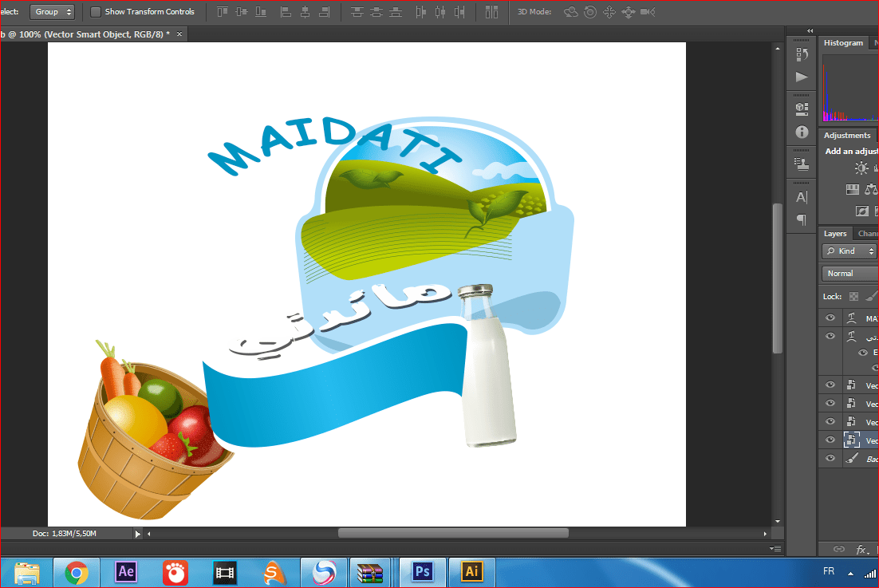879x588 pixels.
Task: Click the Brightness/Contrast adjustment icon
Action: (861, 168)
